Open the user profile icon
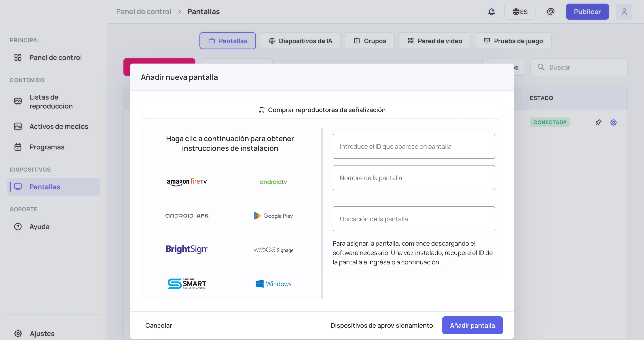This screenshot has height=340, width=644. click(x=624, y=12)
